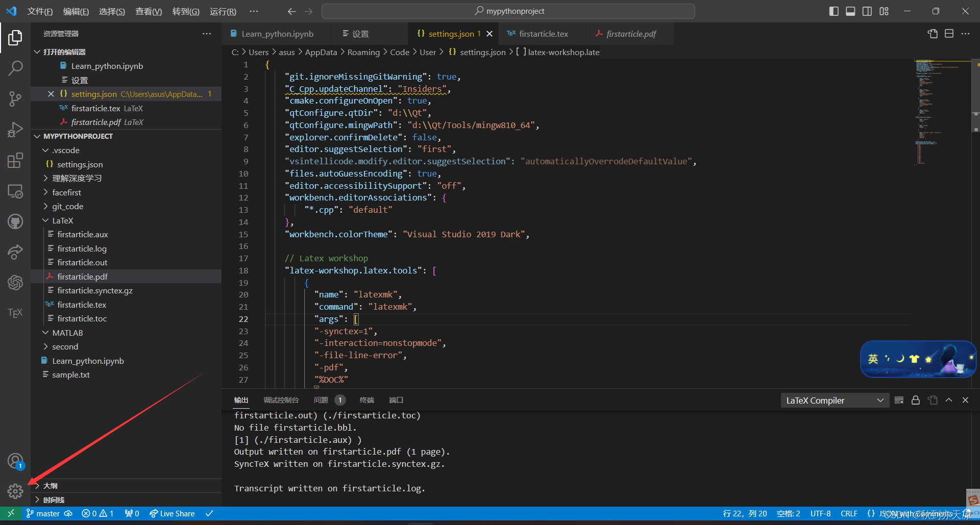Click the build status checkmark in status bar
This screenshot has height=525, width=980.
click(209, 514)
